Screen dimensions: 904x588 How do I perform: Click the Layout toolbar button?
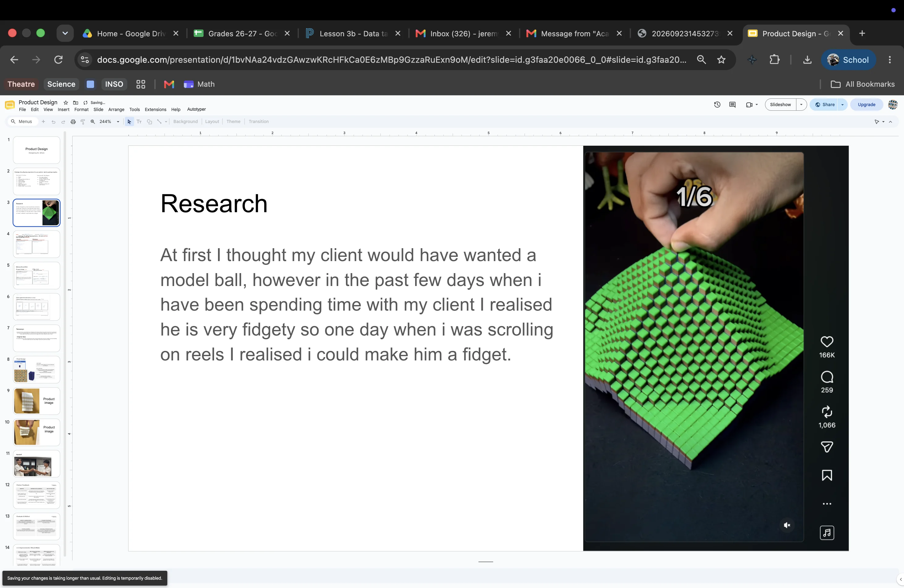click(x=212, y=121)
